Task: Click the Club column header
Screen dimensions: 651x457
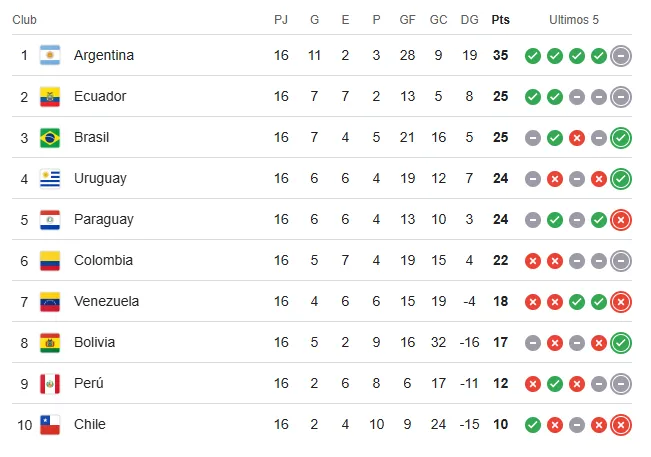Action: (25, 20)
